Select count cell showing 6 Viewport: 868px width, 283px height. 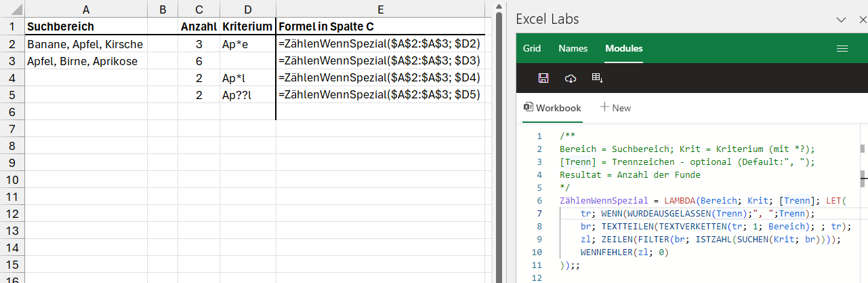pyautogui.click(x=199, y=61)
